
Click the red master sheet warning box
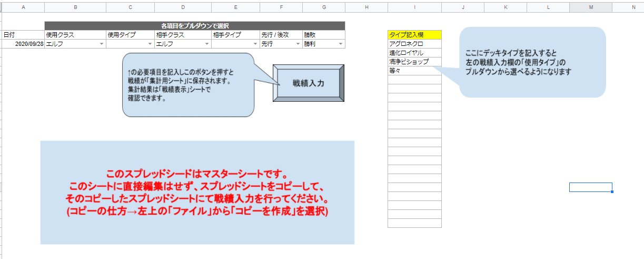[x=197, y=193]
